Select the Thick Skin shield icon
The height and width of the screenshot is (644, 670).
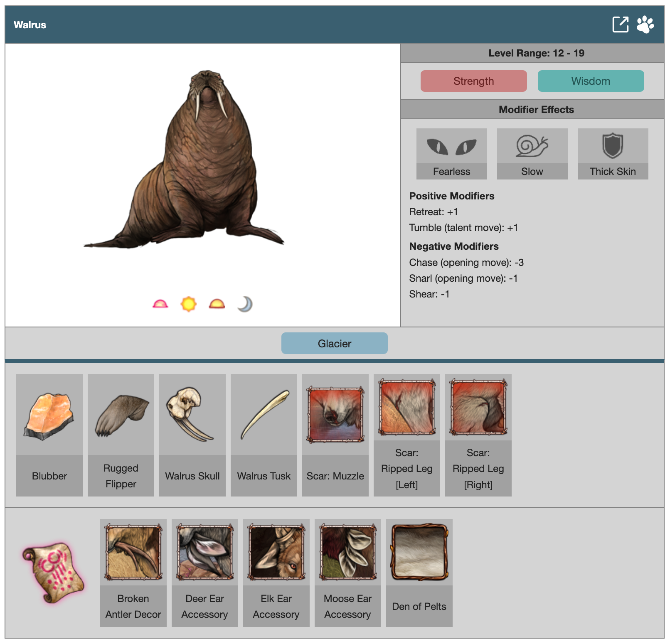(613, 147)
